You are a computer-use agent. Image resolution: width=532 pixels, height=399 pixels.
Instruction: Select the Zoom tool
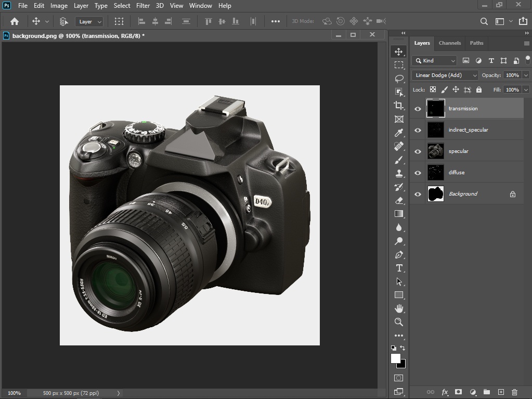pos(399,322)
